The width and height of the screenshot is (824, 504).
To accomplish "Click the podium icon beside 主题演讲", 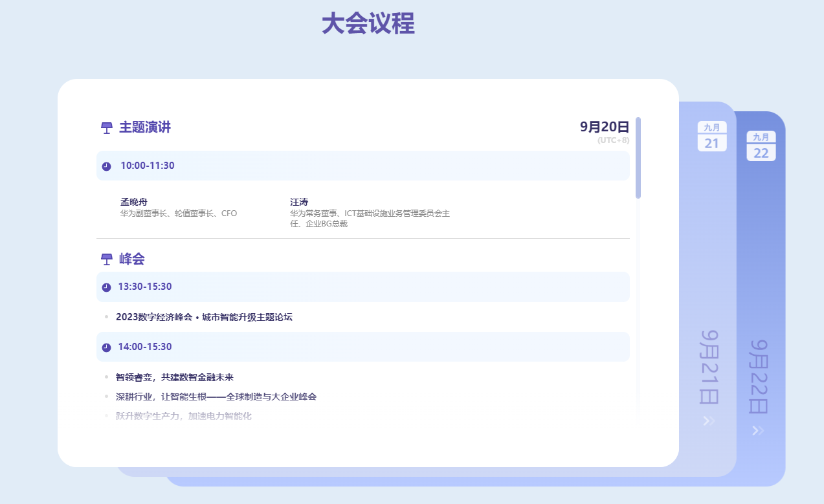I will point(107,128).
